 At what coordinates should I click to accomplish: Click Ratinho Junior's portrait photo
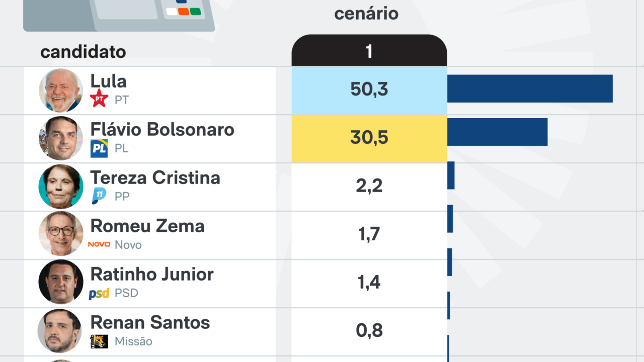pyautogui.click(x=61, y=283)
